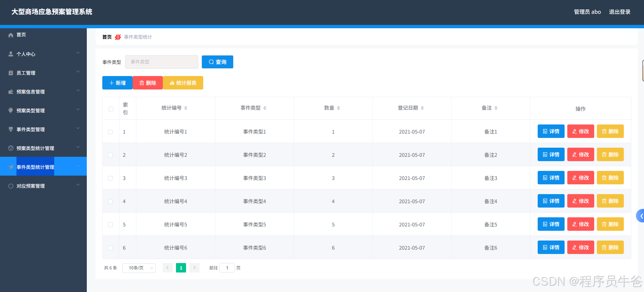Image resolution: width=644 pixels, height=292 pixels.
Task: Click 退出登录 in the header
Action: (x=619, y=12)
